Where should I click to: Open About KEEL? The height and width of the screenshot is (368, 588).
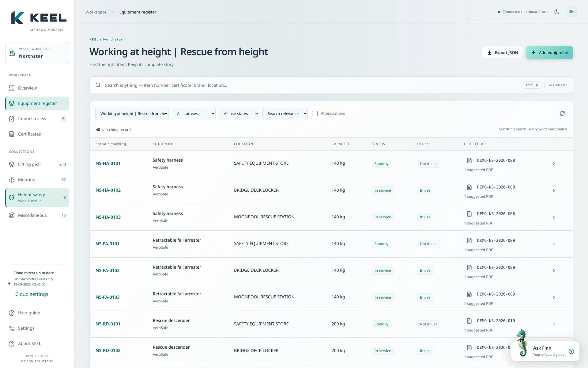[37, 343]
